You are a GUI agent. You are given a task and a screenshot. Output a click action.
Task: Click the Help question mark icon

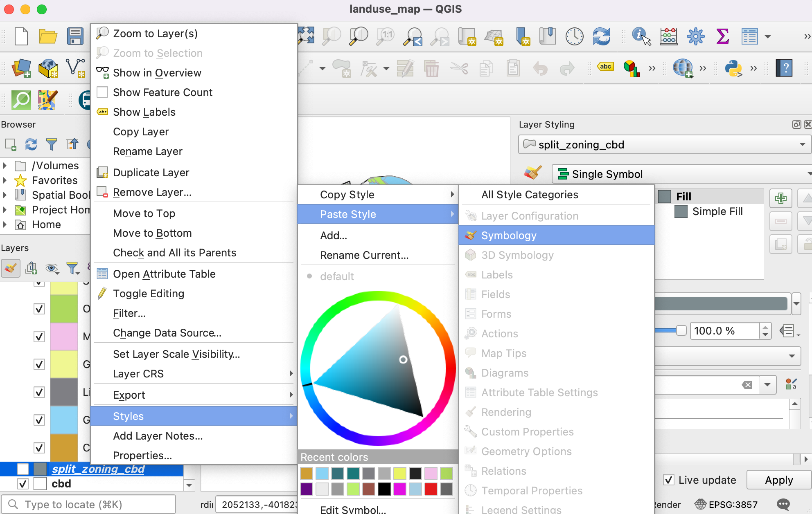[784, 68]
